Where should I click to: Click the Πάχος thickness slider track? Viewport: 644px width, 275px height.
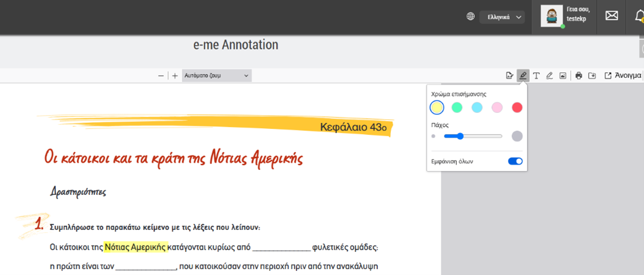473,136
